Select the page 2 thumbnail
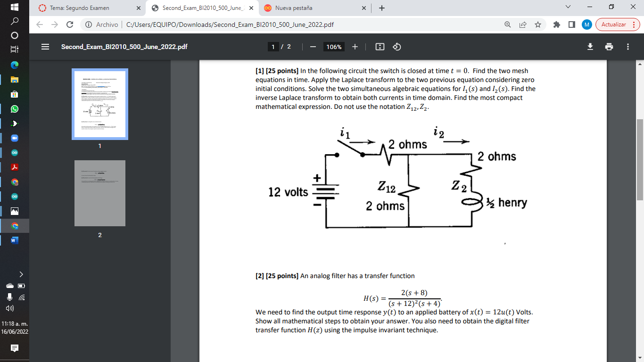 pyautogui.click(x=99, y=193)
